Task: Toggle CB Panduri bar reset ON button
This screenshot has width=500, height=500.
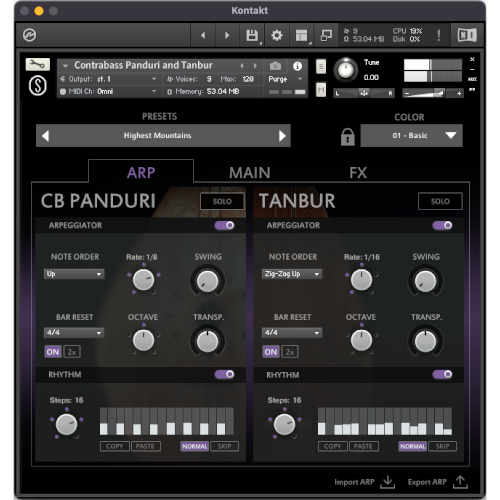Action: click(x=53, y=352)
